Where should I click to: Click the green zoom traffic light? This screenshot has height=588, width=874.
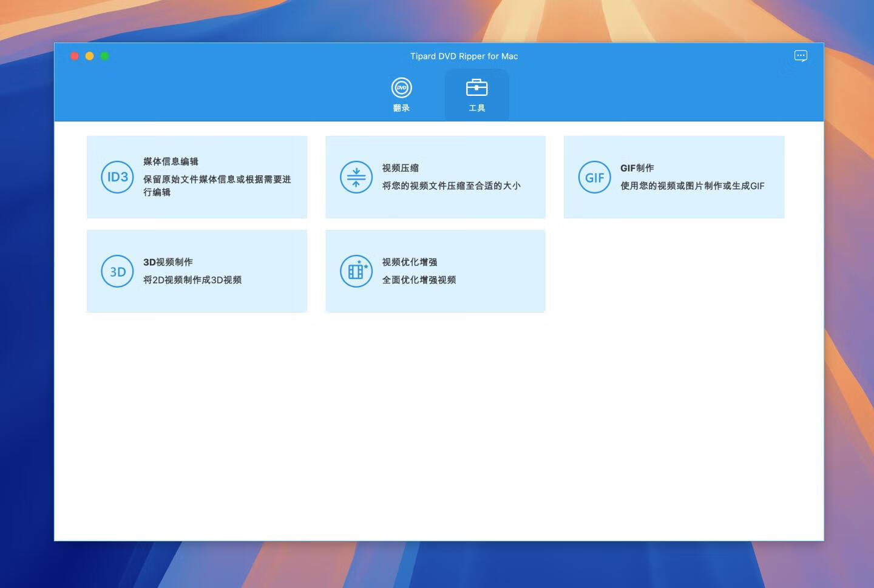pos(105,56)
